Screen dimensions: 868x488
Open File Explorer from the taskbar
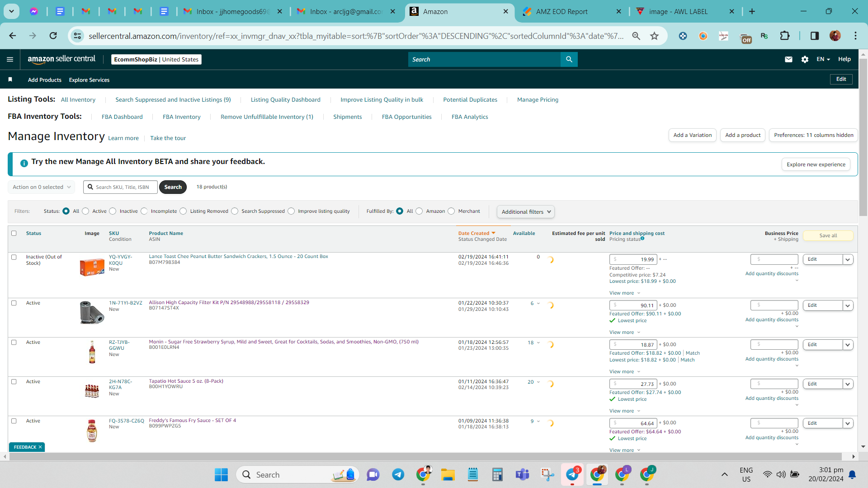click(448, 474)
